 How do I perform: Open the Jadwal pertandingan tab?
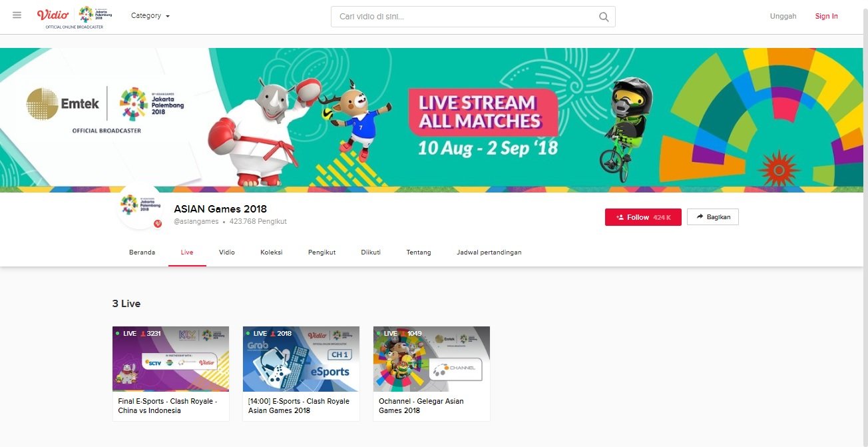click(489, 252)
